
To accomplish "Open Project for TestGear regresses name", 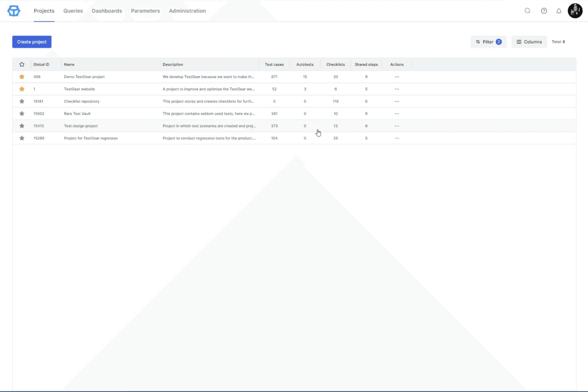I will [91, 138].
